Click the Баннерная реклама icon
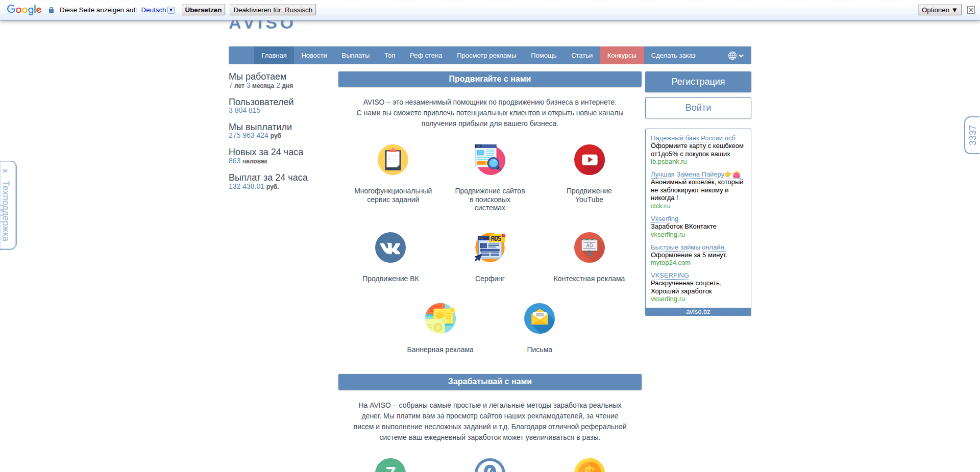 pos(440,318)
